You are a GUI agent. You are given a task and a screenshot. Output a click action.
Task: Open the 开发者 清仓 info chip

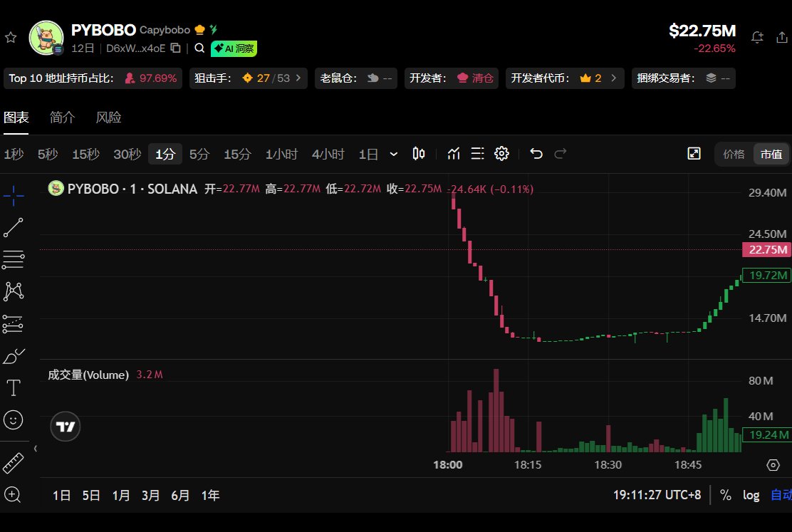tap(452, 78)
